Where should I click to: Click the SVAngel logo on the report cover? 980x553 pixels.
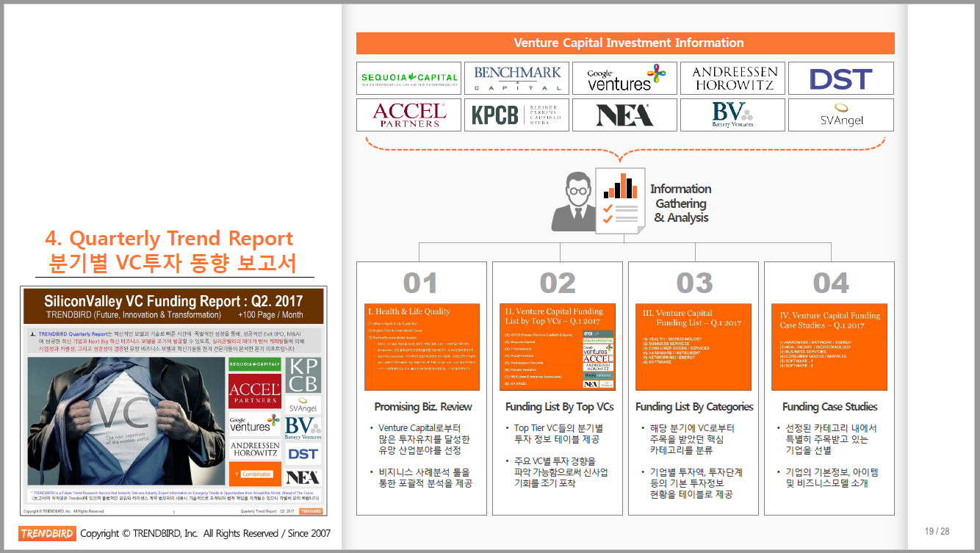point(303,405)
